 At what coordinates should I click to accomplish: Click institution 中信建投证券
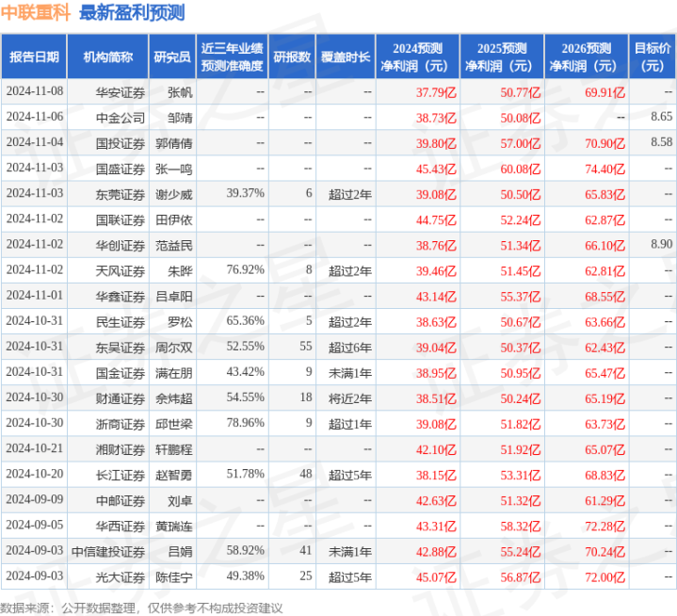(108, 551)
